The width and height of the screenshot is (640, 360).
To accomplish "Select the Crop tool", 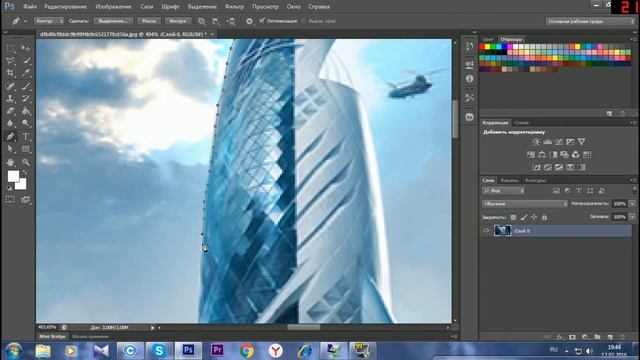I will [10, 73].
